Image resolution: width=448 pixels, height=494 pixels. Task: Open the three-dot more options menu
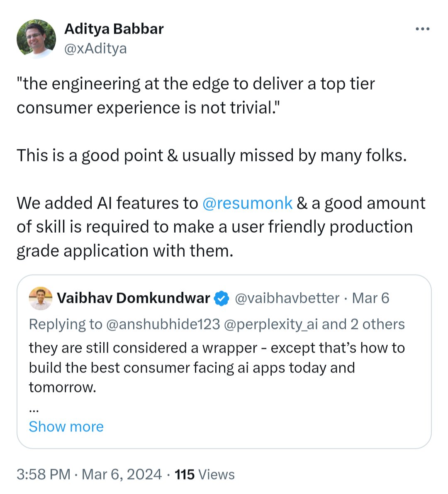click(x=422, y=29)
